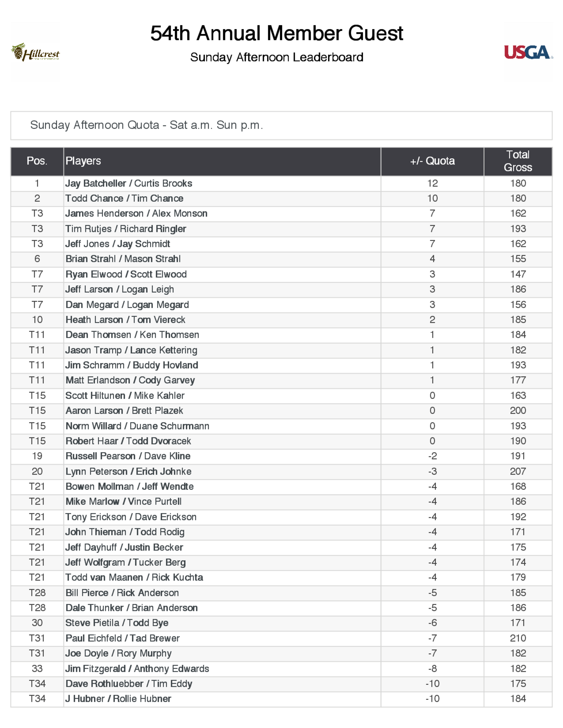Click Steve Pietila / Todd Bye row
The image size is (563, 728).
(x=117, y=623)
